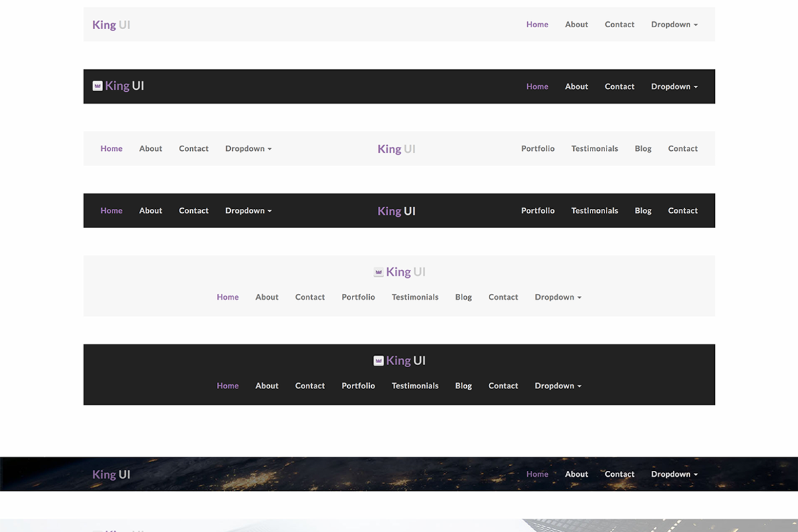
Task: Expand the Dropdown in the top light navbar
Action: point(674,24)
